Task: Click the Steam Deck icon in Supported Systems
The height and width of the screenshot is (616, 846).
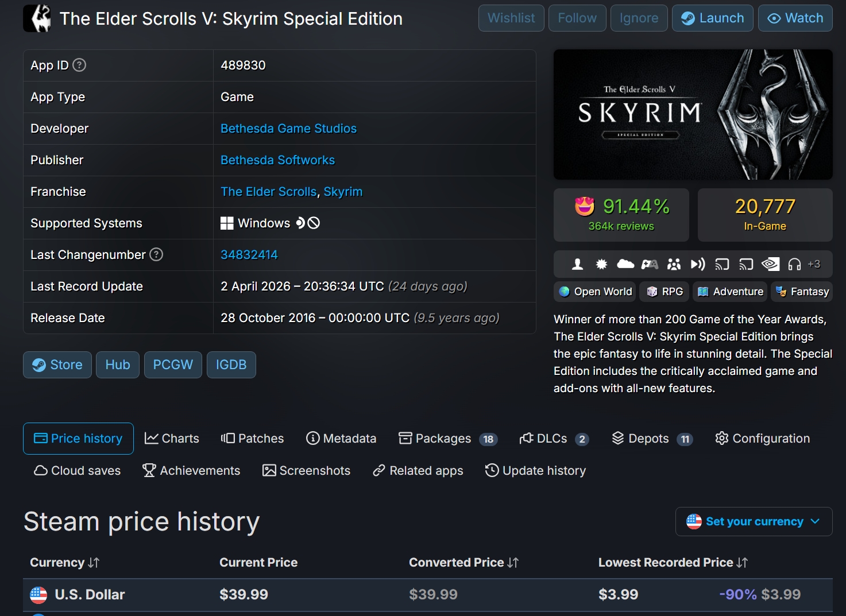Action: click(x=300, y=223)
